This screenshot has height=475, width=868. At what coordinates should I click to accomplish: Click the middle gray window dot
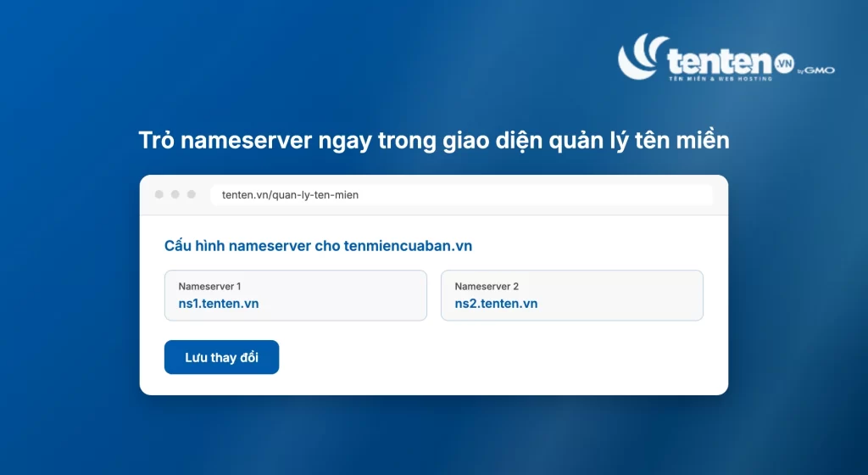(x=175, y=194)
